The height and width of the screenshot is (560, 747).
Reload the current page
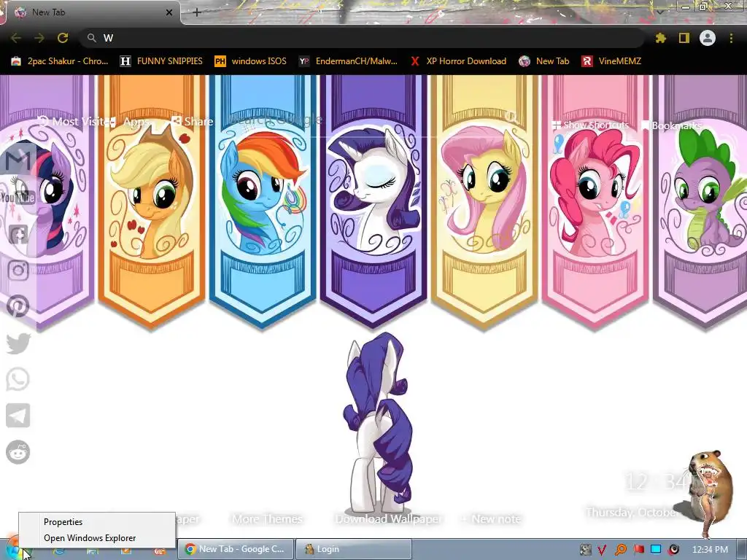63,38
